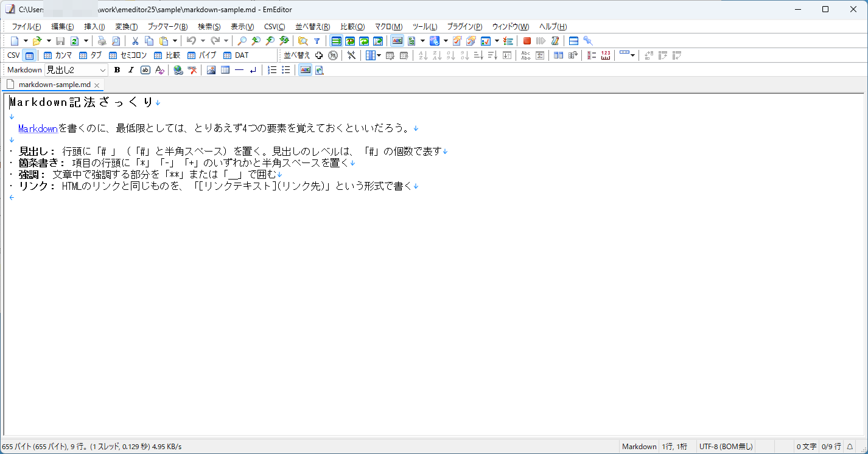This screenshot has width=868, height=454.
Task: Open the マクロ menu
Action: click(389, 26)
